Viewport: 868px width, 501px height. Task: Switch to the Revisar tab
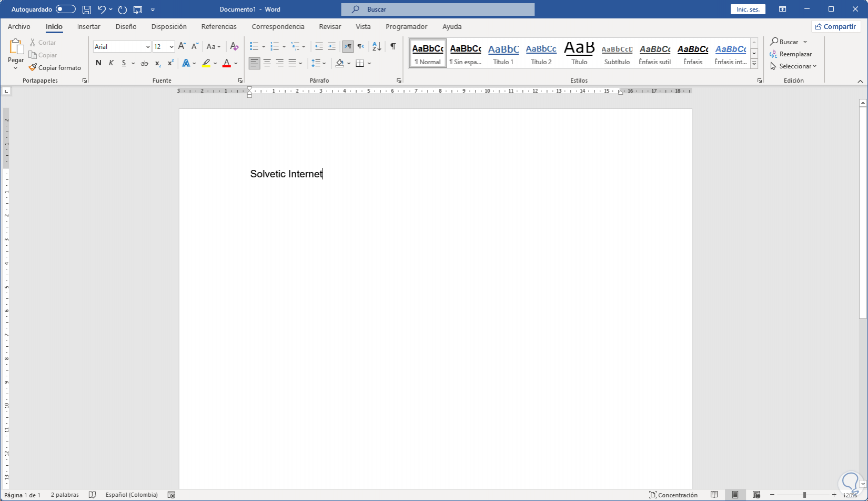point(330,26)
